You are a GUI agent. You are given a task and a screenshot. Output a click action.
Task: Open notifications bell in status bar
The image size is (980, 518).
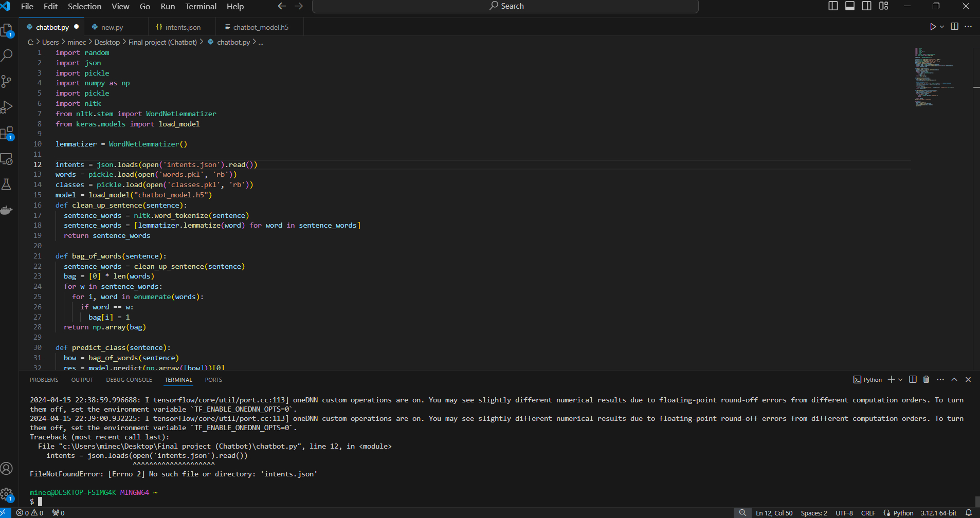coord(969,513)
